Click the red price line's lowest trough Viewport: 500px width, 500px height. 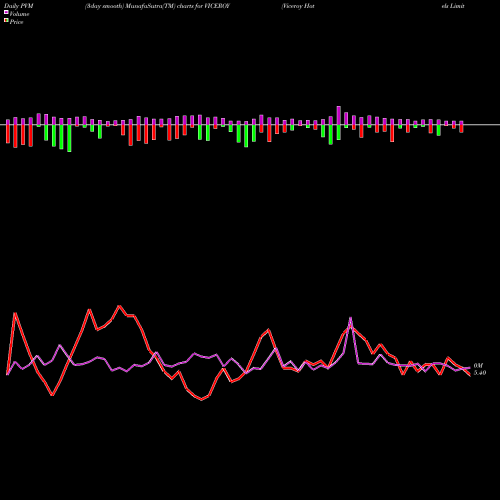tap(201, 400)
